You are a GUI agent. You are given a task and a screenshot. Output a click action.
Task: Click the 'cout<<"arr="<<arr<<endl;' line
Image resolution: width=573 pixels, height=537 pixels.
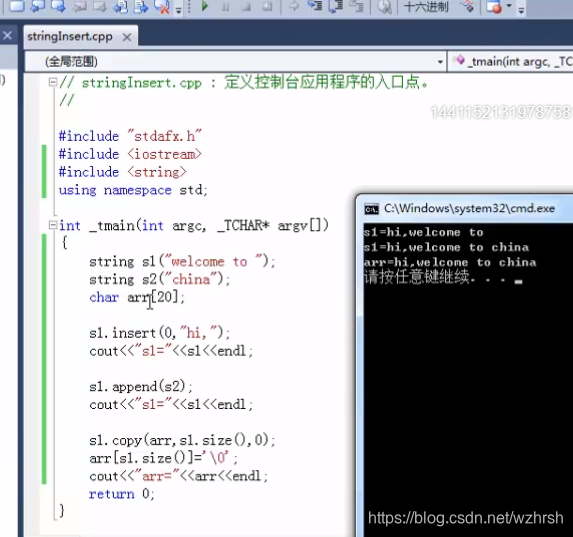(178, 476)
